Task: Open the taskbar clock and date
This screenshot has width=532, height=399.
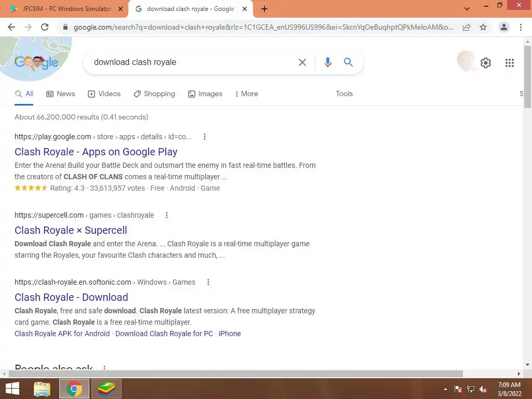Action: (x=509, y=389)
